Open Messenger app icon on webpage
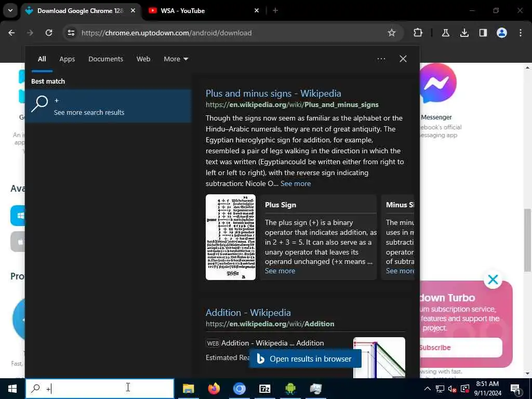532x399 pixels. point(437,83)
